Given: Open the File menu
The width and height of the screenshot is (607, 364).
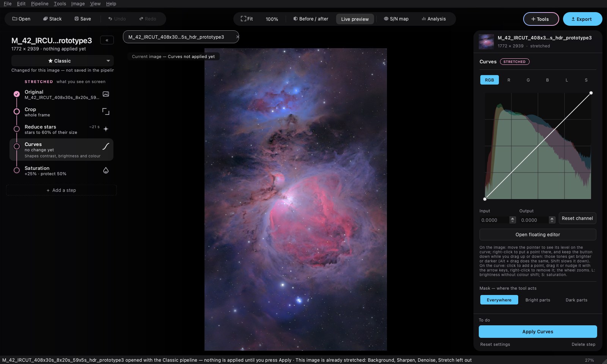Looking at the screenshot, I should point(8,4).
